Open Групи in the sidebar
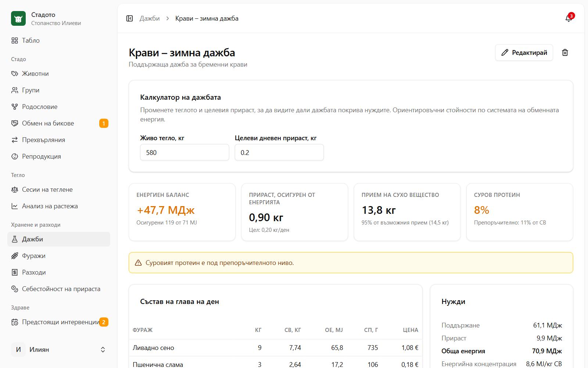Image resolution: width=588 pixels, height=368 pixels. coord(59,90)
